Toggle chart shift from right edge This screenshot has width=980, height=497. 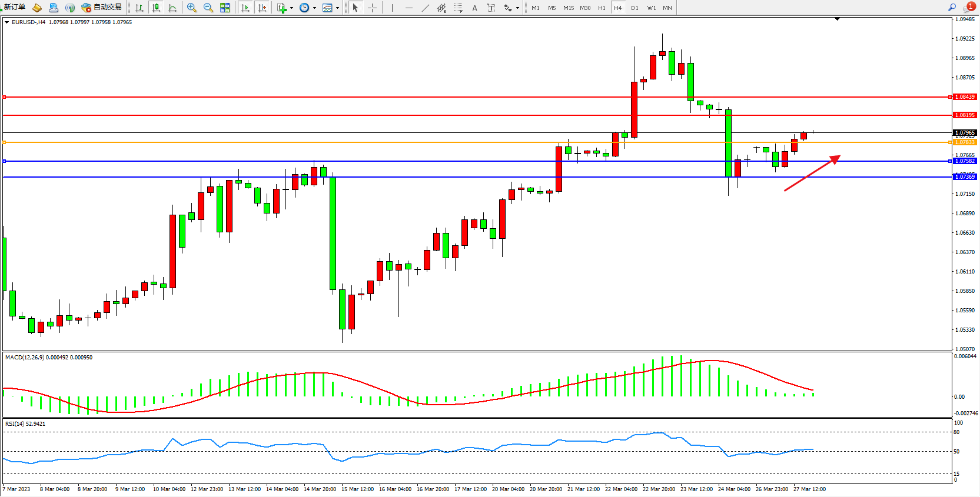(x=262, y=8)
